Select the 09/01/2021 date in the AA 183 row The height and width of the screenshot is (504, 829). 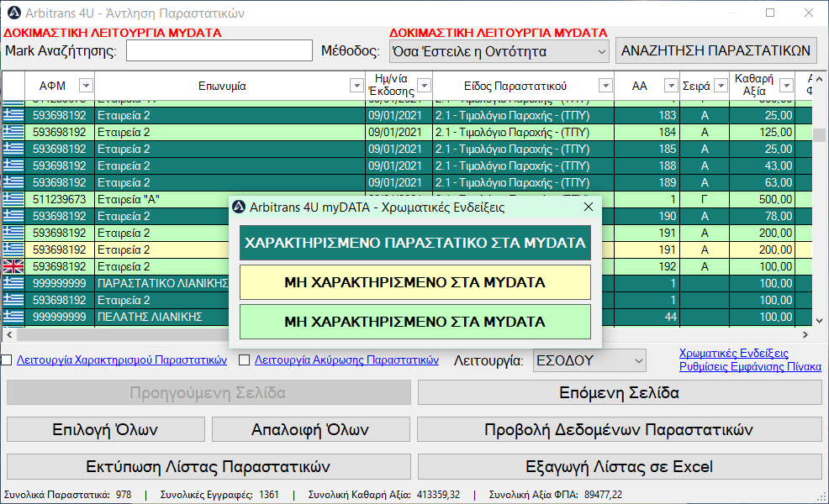pyautogui.click(x=399, y=115)
